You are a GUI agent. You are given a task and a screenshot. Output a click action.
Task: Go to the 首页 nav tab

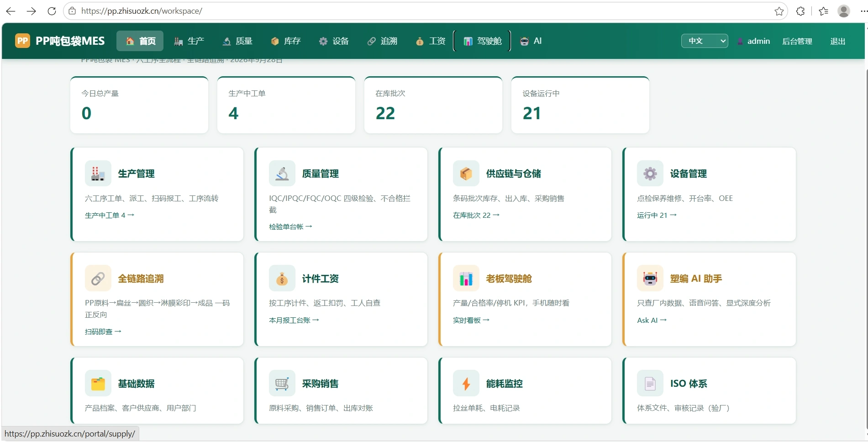click(x=140, y=41)
